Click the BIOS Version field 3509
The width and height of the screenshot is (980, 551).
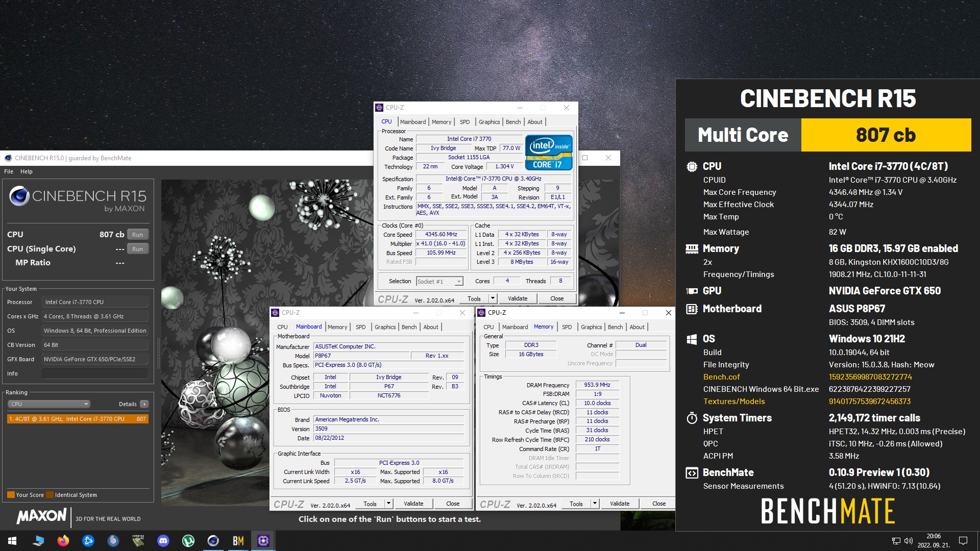click(x=389, y=429)
